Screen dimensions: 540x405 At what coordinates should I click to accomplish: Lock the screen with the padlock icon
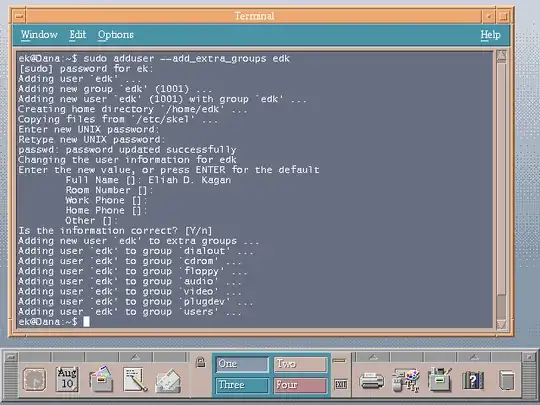point(200,362)
